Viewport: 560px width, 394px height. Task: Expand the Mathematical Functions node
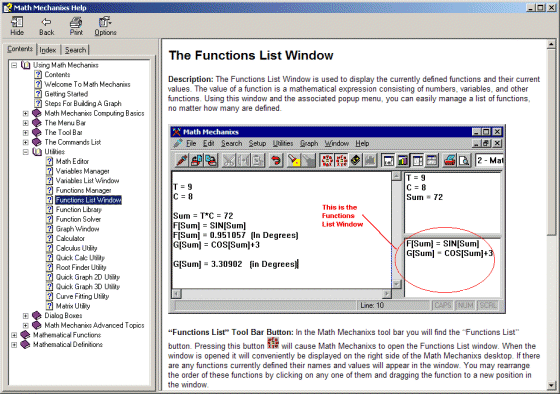[14, 335]
